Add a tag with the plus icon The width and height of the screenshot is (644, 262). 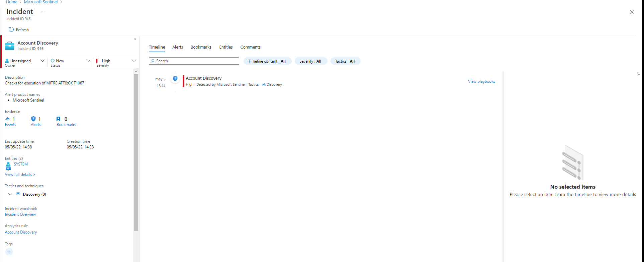[9, 252]
